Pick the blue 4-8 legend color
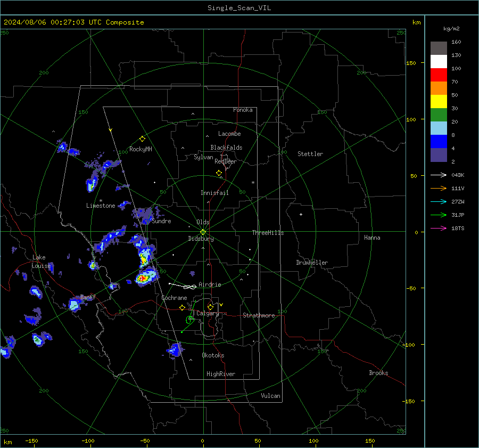Screen dimensions: 479x448 [439, 142]
